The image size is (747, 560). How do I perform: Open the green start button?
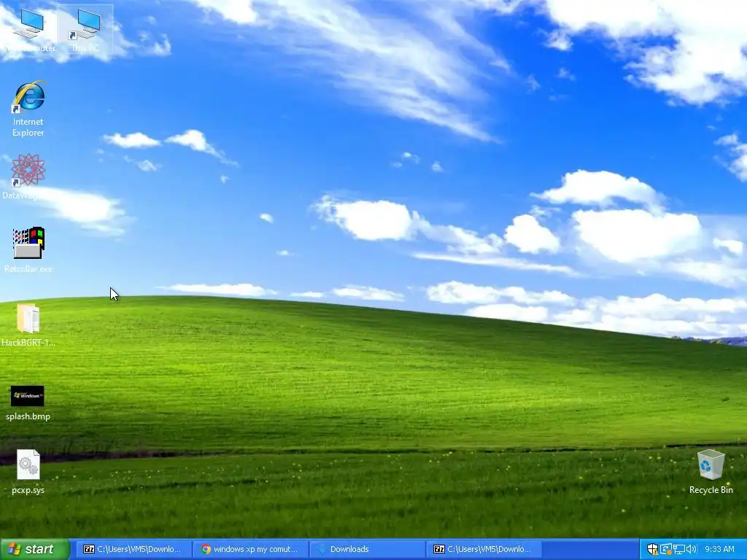point(35,549)
